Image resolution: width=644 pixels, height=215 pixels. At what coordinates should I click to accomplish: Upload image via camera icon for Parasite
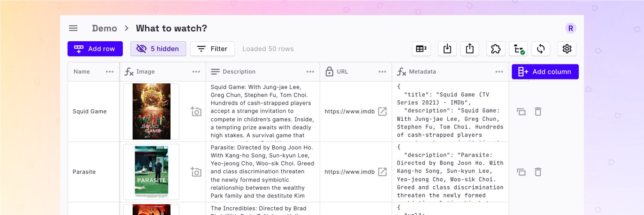pos(196,172)
